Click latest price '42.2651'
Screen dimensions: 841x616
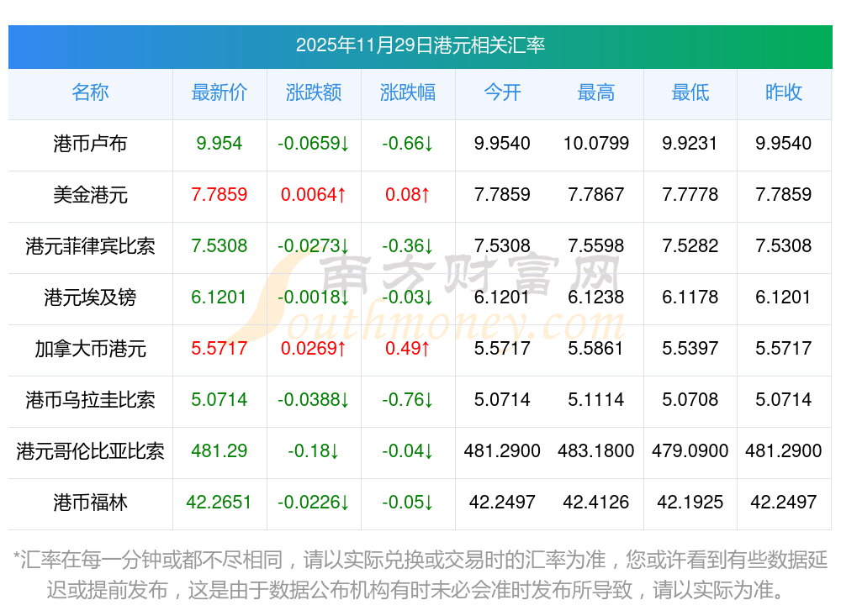(x=219, y=503)
